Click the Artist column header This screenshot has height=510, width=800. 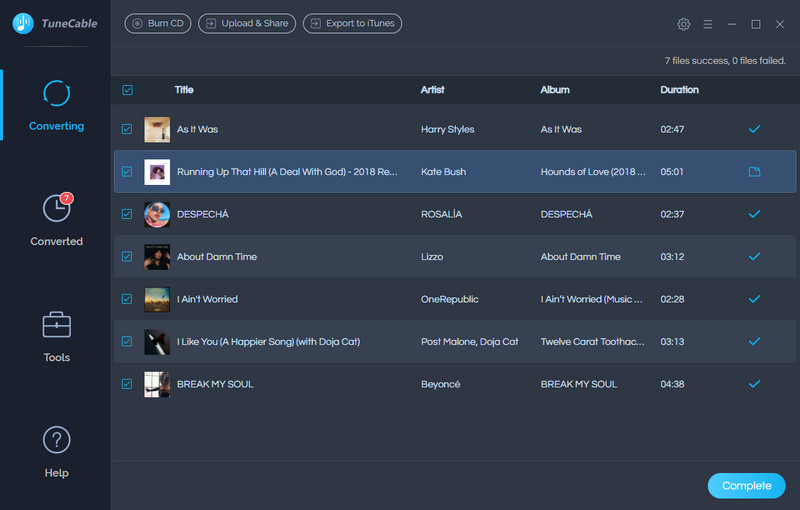point(433,90)
